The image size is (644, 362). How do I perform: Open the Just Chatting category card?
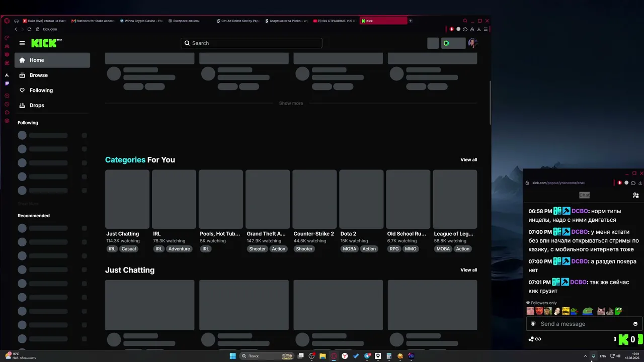(127, 199)
